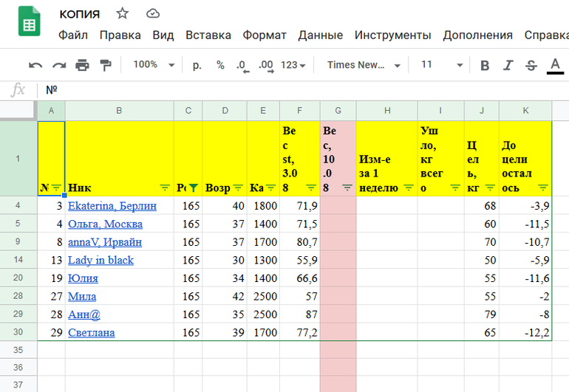This screenshot has height=392, width=569.
Task: Open the Правка menu
Action: pos(120,35)
